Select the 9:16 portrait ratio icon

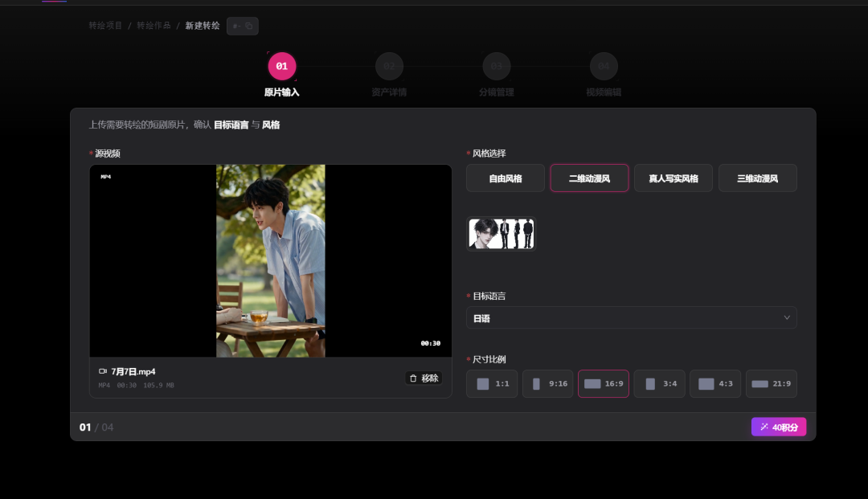point(536,384)
